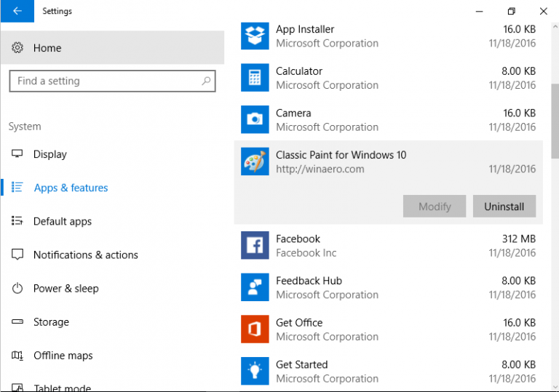This screenshot has width=559, height=392.
Task: Open Notifications & actions settings
Action: (85, 255)
